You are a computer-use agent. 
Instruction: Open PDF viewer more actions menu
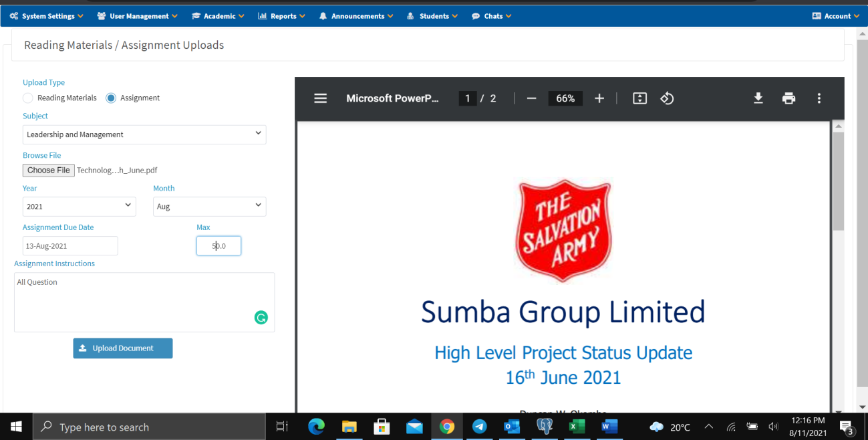pyautogui.click(x=819, y=98)
